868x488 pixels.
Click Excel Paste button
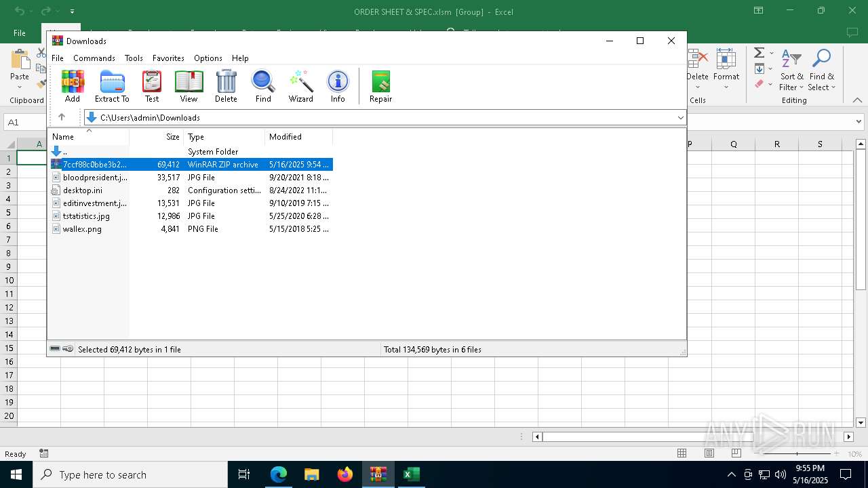coord(20,68)
